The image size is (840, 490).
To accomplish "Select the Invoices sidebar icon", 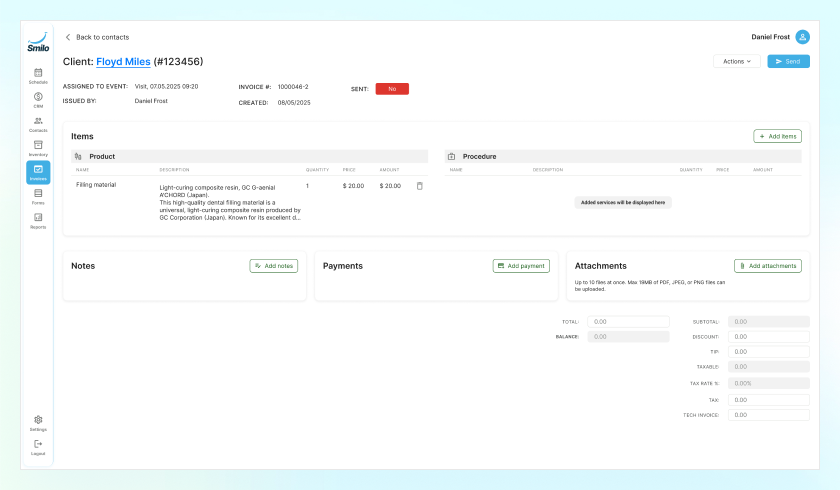I will coord(38,172).
